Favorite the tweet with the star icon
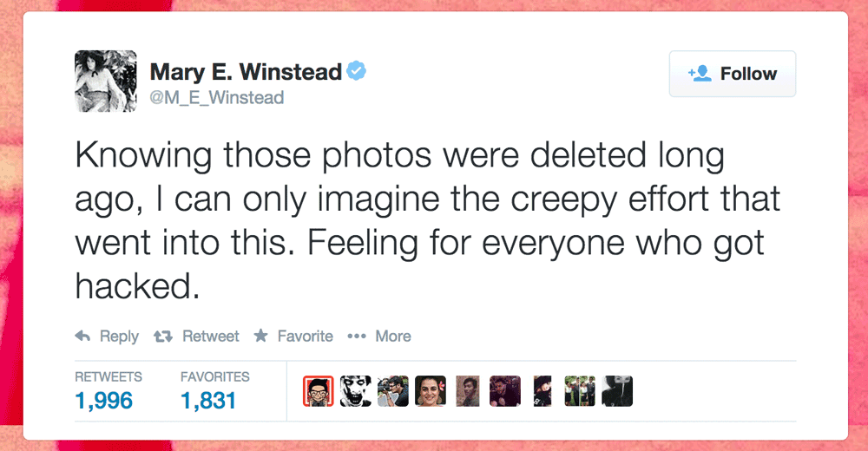Image resolution: width=868 pixels, height=451 pixels. pyautogui.click(x=260, y=335)
